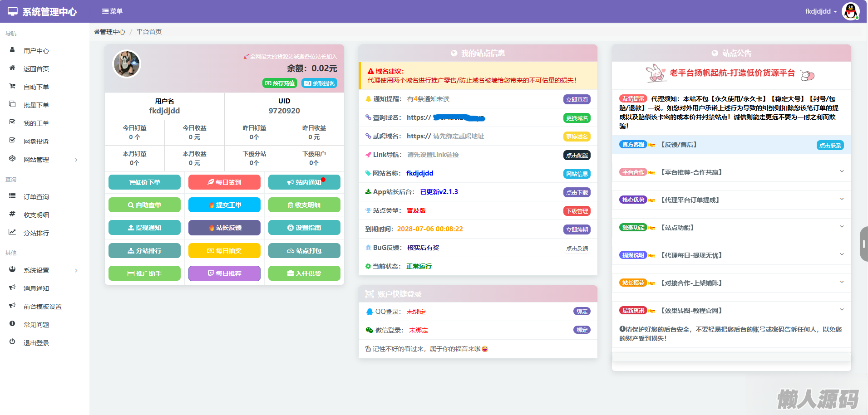The width and height of the screenshot is (868, 415).
Task: Click the power icon next to 退出登录
Action: click(x=12, y=342)
